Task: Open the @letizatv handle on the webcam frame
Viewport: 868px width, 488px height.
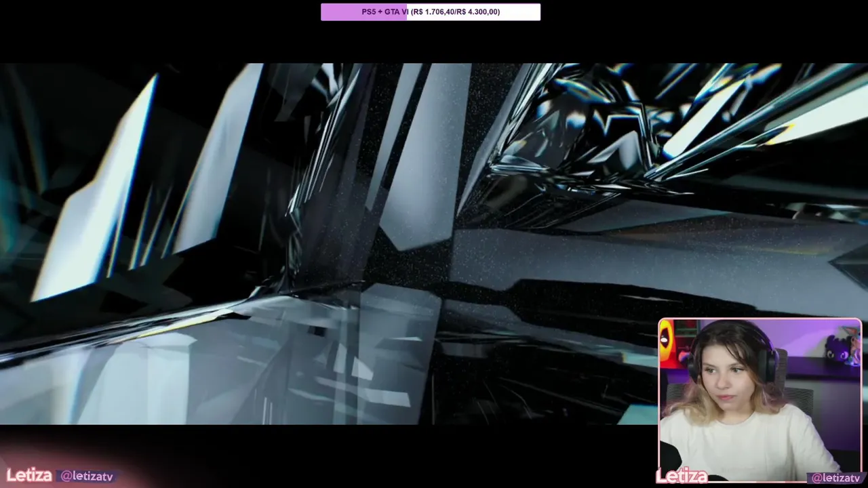Action: click(x=836, y=478)
